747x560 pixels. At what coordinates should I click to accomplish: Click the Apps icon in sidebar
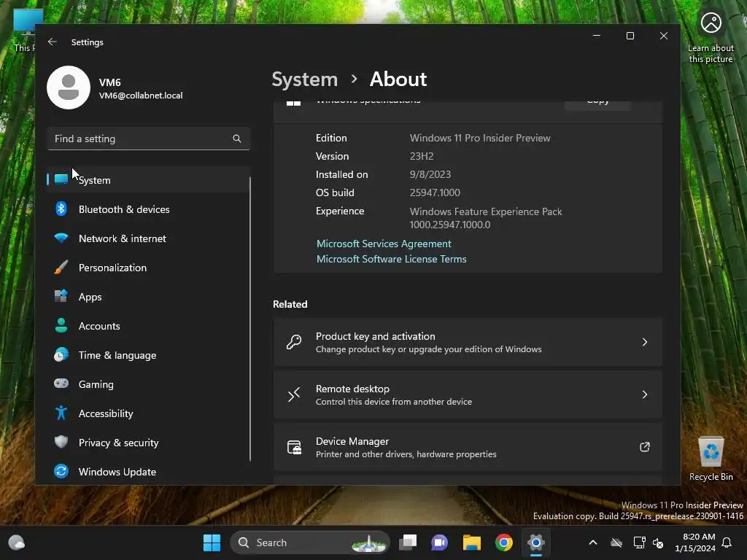pos(61,296)
